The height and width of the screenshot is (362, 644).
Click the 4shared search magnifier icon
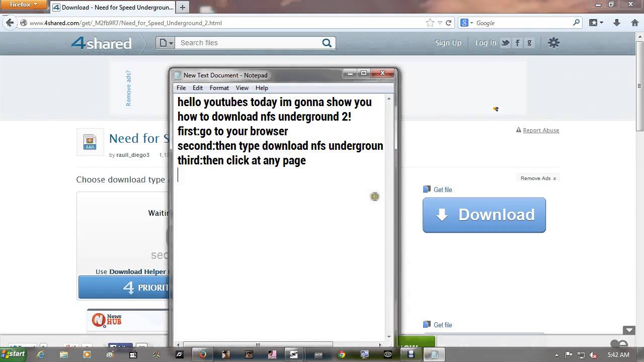327,43
